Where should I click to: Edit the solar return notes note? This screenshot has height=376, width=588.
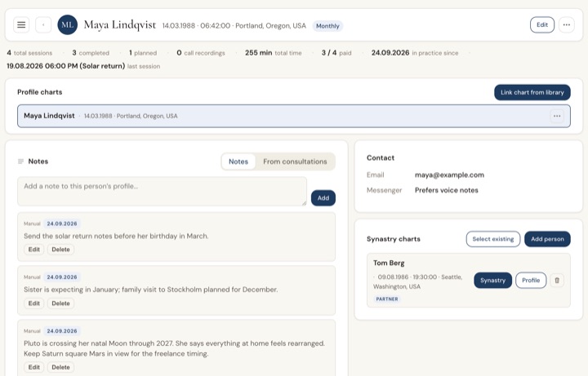[33, 250]
